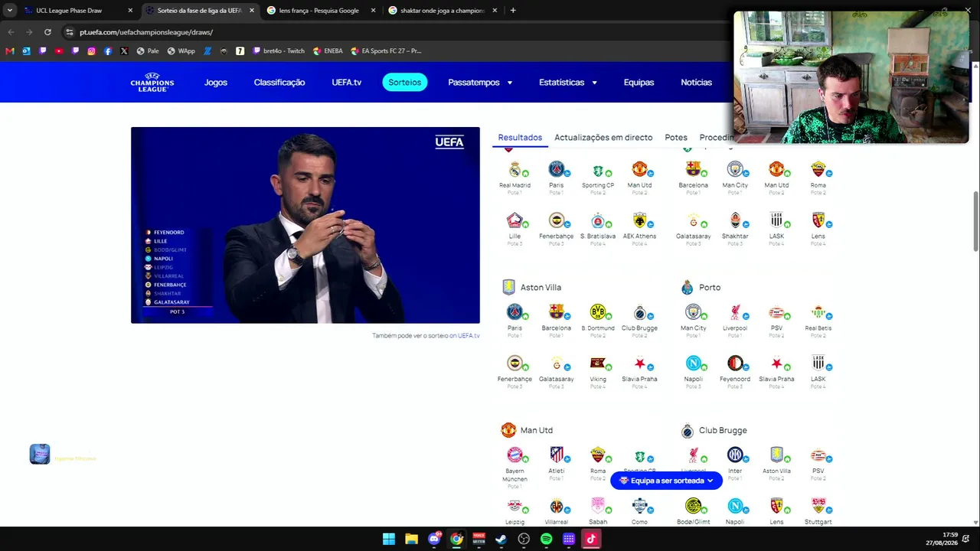Open the Instagram bookmark icon
980x551 pixels.
click(91, 51)
